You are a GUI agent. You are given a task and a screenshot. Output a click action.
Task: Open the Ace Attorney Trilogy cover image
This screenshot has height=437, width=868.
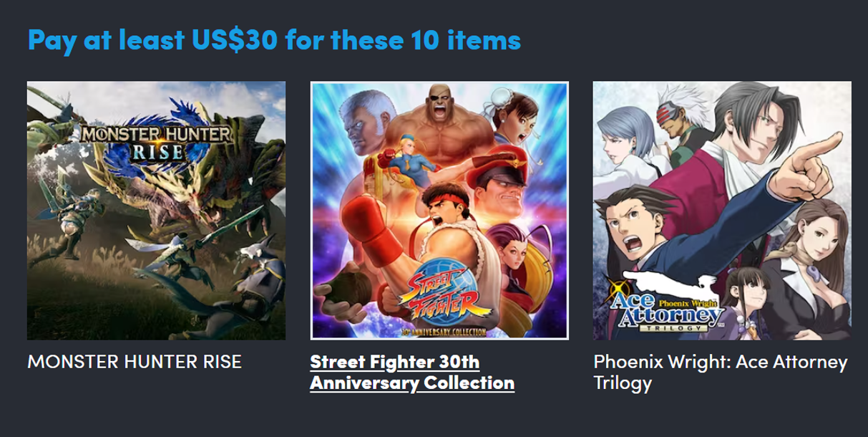tap(722, 211)
